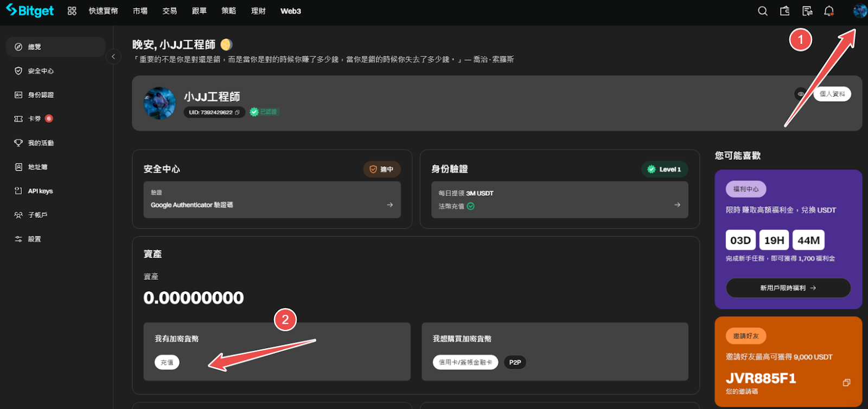Click the 44M countdown box

point(808,240)
